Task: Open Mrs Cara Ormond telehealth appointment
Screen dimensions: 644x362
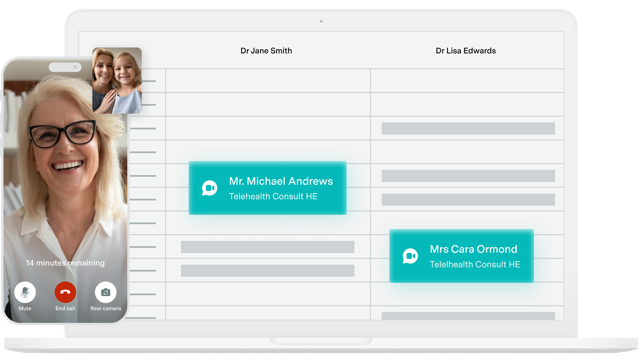Action: point(462,256)
